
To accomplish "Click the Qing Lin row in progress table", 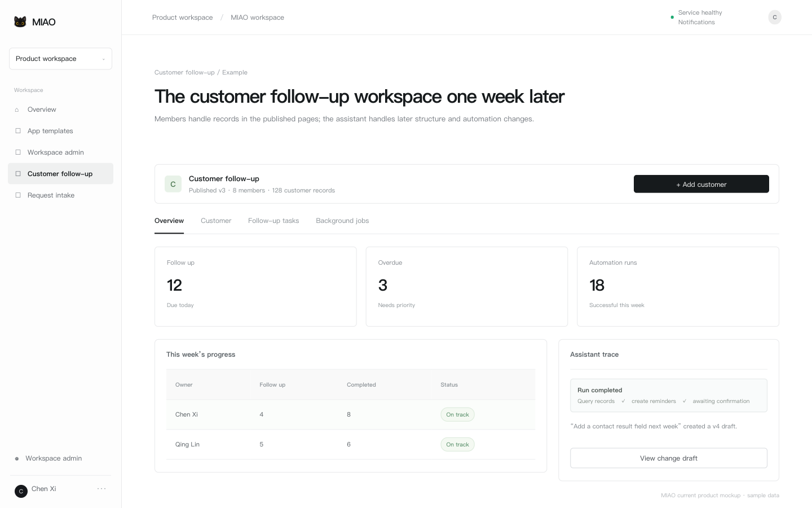I will pyautogui.click(x=351, y=444).
